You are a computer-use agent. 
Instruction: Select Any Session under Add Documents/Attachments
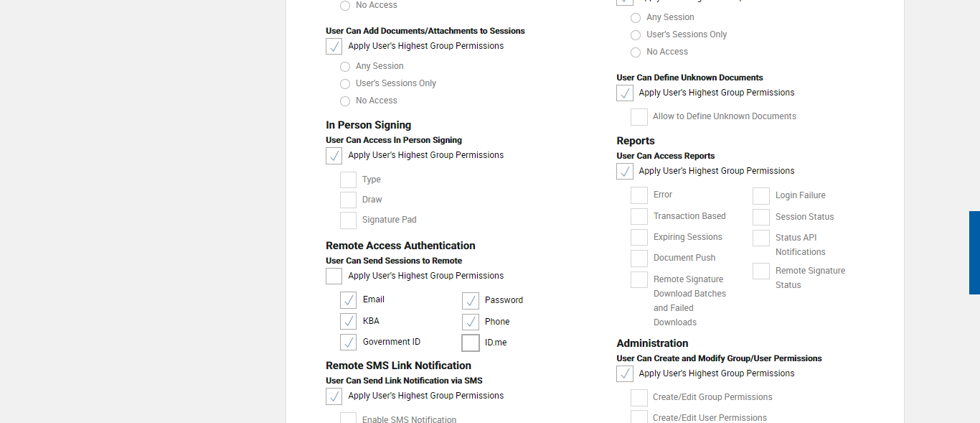coord(345,67)
